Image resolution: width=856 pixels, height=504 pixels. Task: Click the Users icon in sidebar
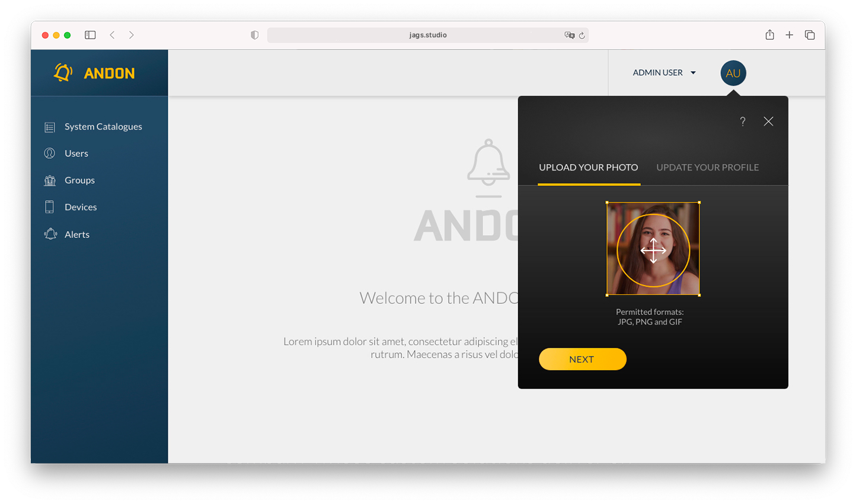50,153
